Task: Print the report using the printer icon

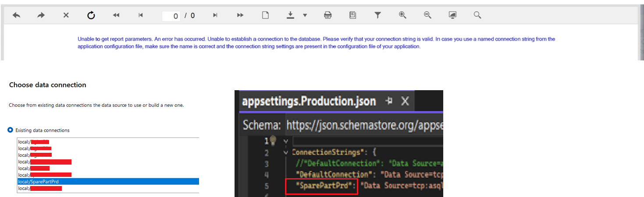Action: (327, 15)
